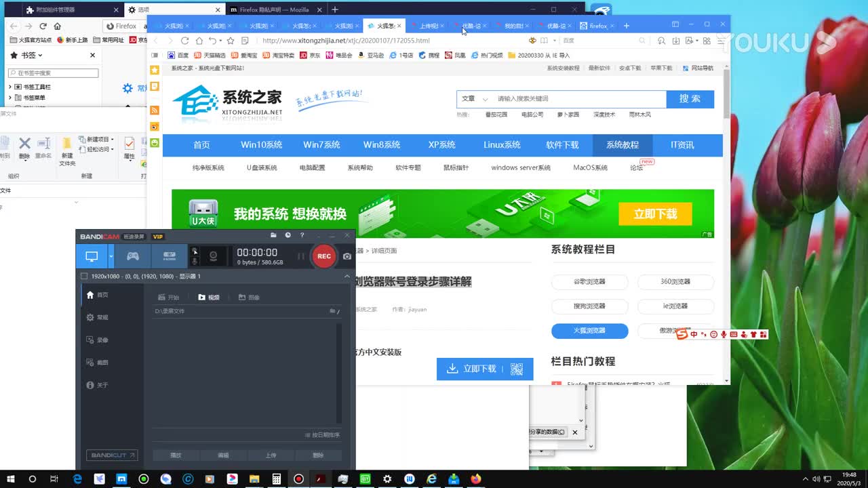Open 京东 bookmark in bookmarks bar
Viewport: 868px width, 488px height.
tap(311, 56)
